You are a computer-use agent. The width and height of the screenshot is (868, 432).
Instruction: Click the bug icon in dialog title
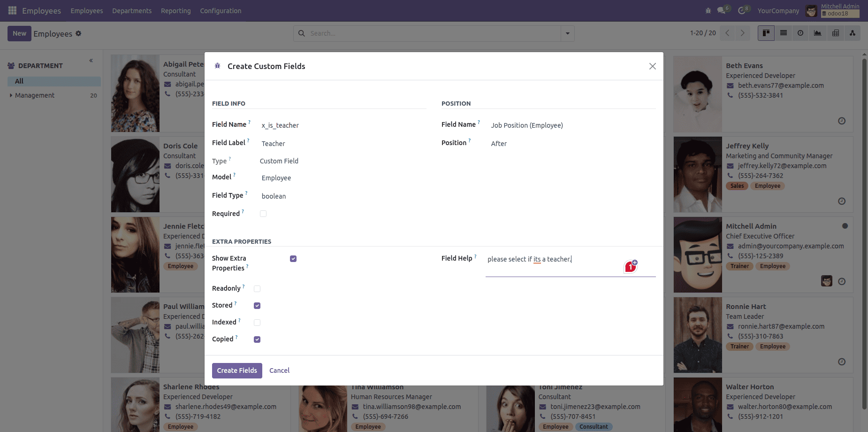click(x=218, y=66)
